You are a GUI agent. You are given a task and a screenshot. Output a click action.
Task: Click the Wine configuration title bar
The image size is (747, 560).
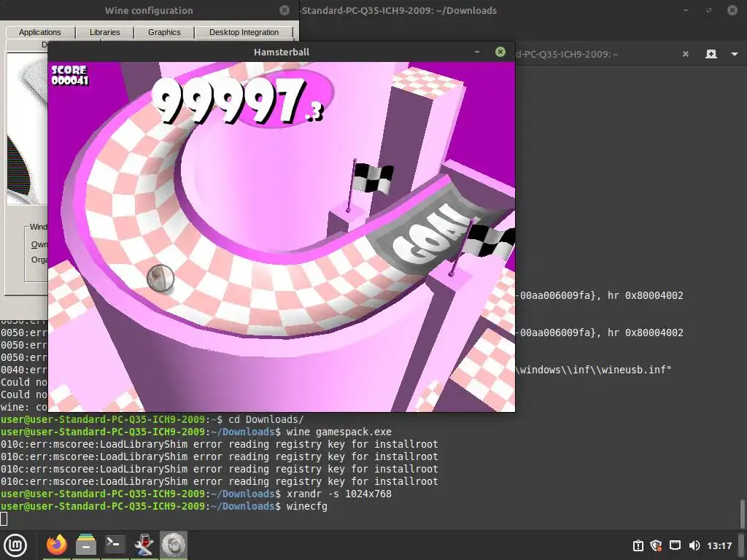click(x=149, y=10)
